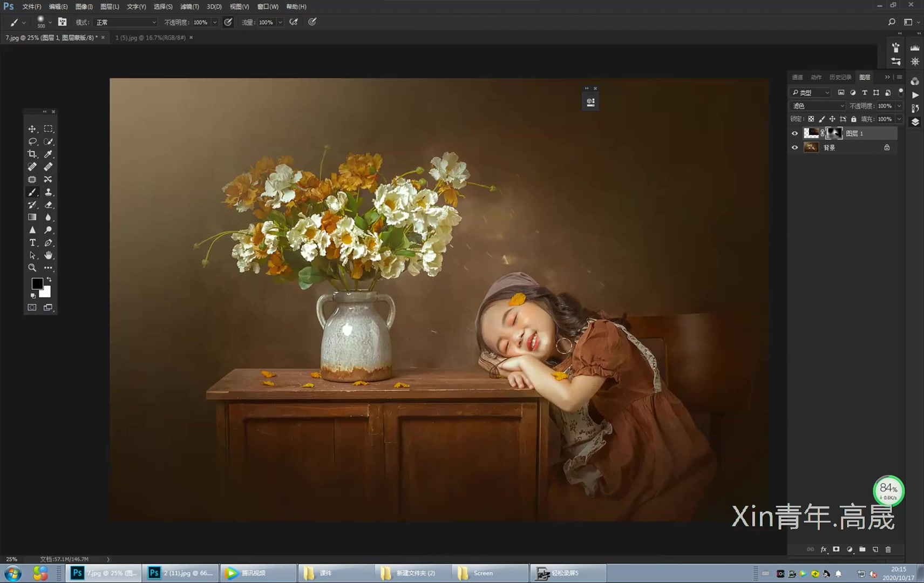Toggle pressure for opacity button

coord(228,22)
